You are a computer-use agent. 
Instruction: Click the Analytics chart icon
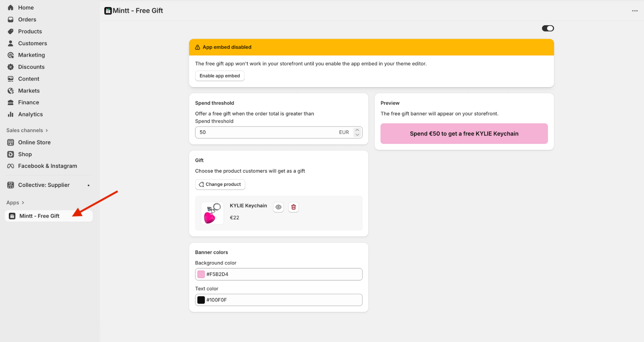click(10, 114)
